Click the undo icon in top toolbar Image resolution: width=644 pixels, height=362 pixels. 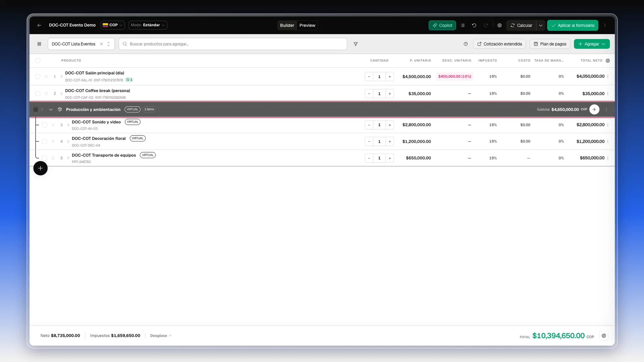(x=474, y=25)
